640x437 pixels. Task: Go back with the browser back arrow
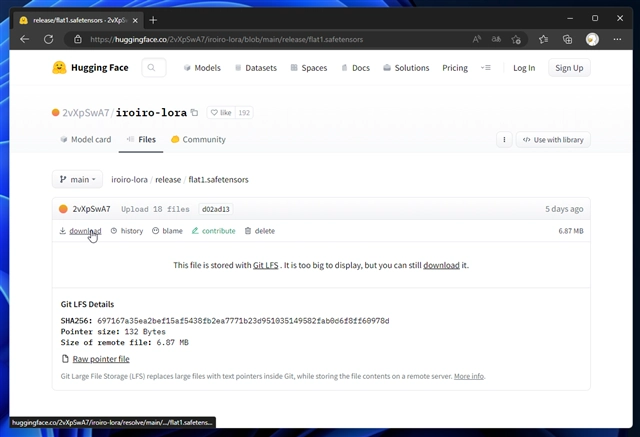pyautogui.click(x=24, y=39)
